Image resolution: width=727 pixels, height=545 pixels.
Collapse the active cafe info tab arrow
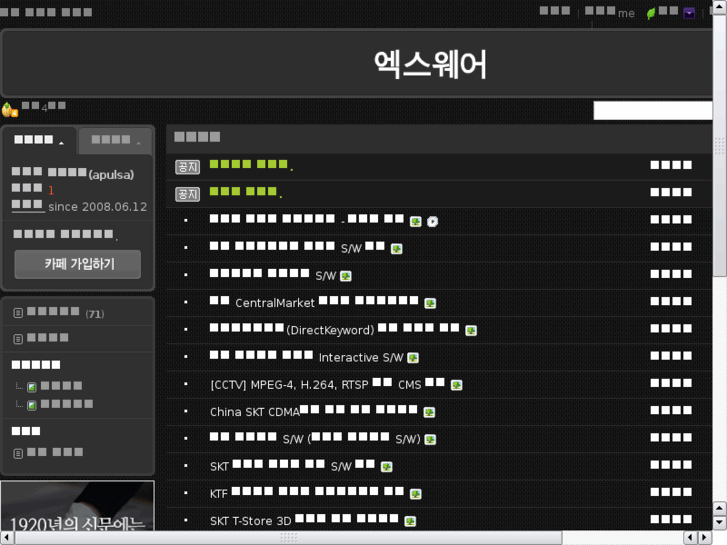(x=61, y=143)
